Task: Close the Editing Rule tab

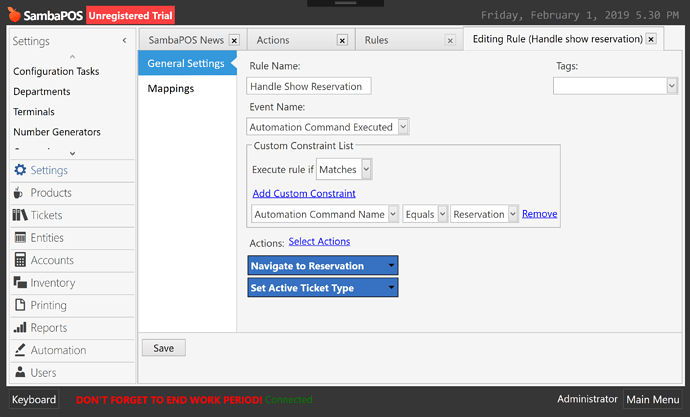Action: coord(651,39)
